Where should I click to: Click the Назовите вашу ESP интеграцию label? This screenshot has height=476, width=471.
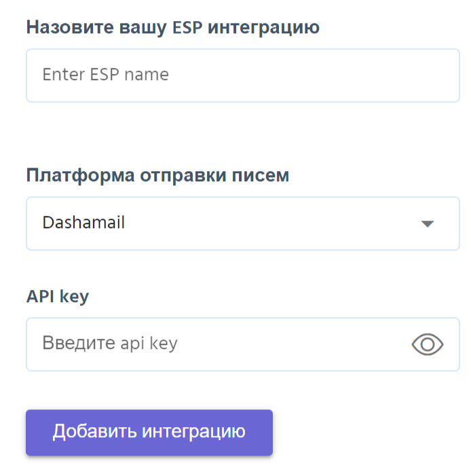click(x=173, y=28)
